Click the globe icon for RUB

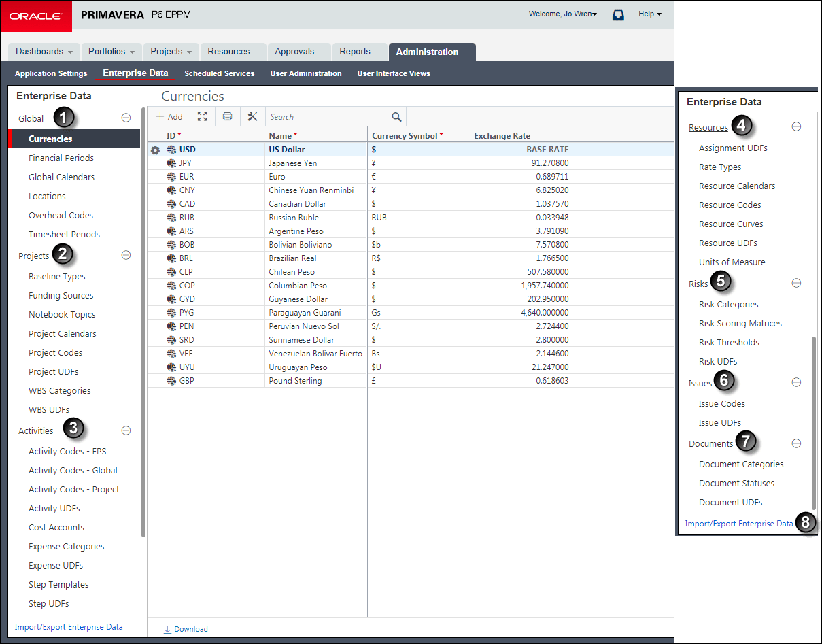tap(171, 218)
